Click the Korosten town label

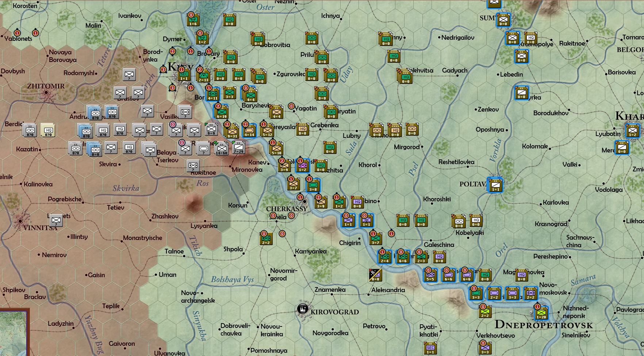click(x=25, y=6)
